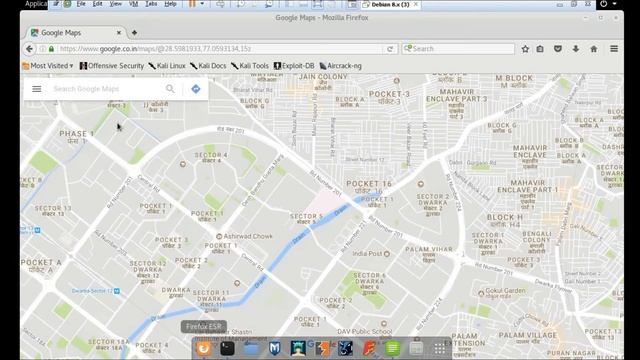Click the DAV Public School label
The height and width of the screenshot is (360, 640).
(x=364, y=331)
